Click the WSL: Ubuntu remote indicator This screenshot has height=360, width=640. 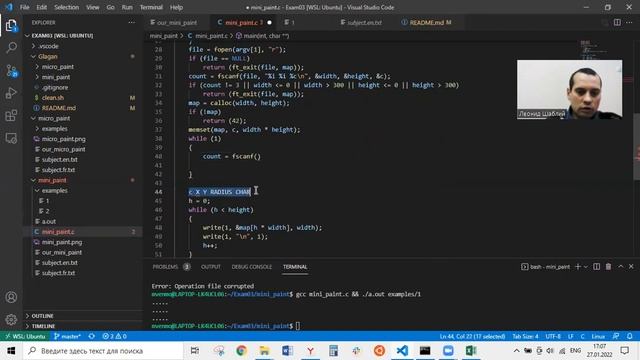pyautogui.click(x=25, y=336)
